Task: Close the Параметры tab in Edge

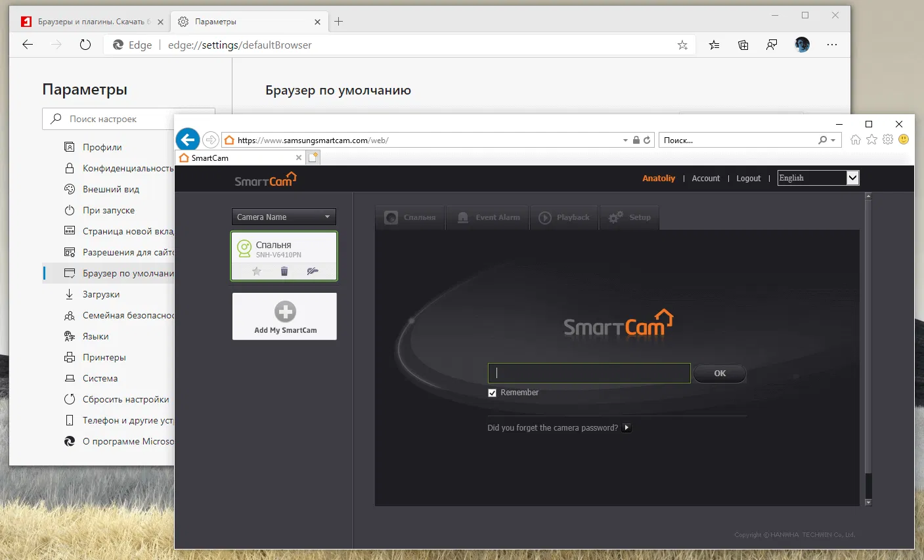Action: (x=318, y=22)
